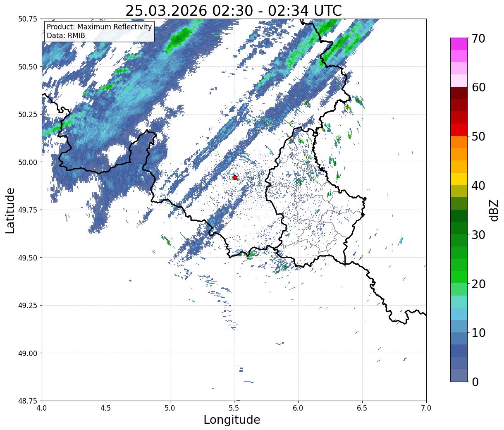
Task: Pick the dark maroon 60 dBZ colorbar segment
Action: pyautogui.click(x=459, y=93)
